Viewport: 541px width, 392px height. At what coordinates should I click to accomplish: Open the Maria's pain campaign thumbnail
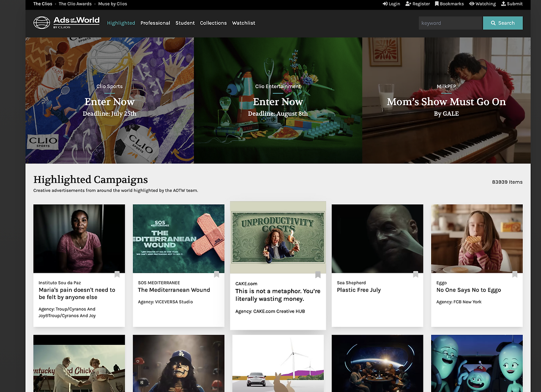tap(79, 239)
